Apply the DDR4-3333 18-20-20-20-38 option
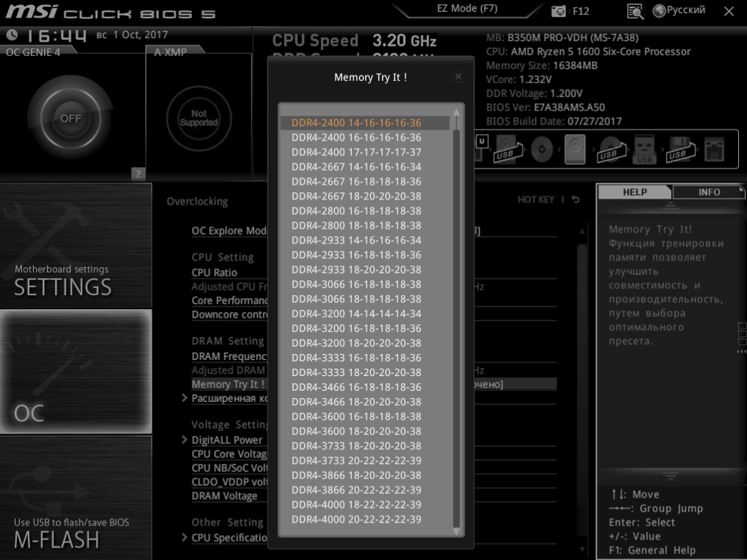747x560 pixels. pyautogui.click(x=365, y=372)
